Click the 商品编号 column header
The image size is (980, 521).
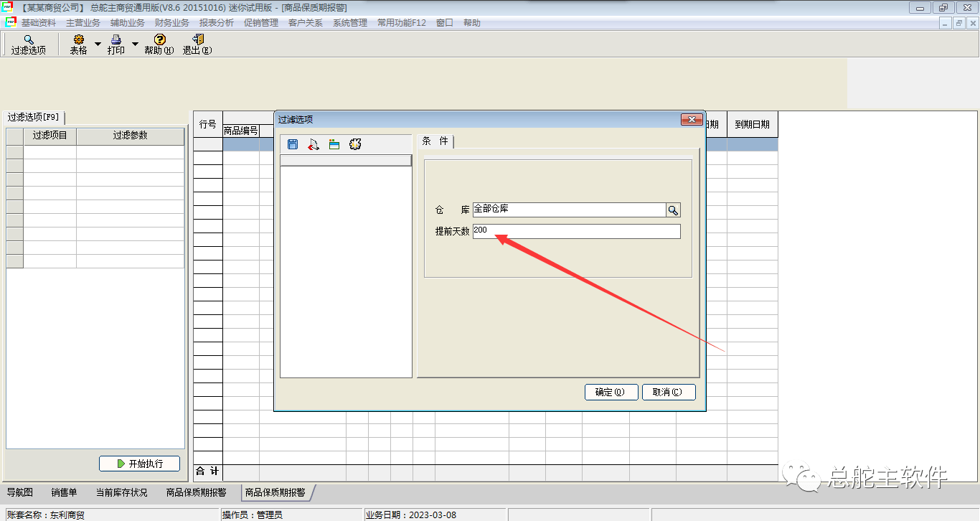click(241, 131)
